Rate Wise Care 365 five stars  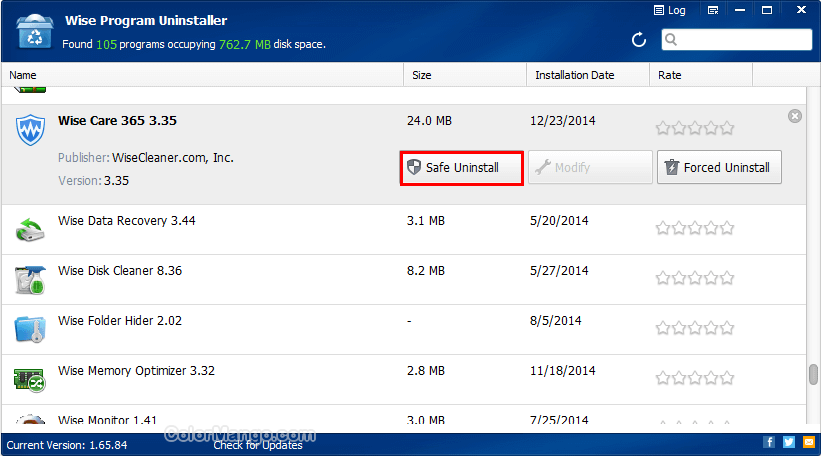pos(727,128)
